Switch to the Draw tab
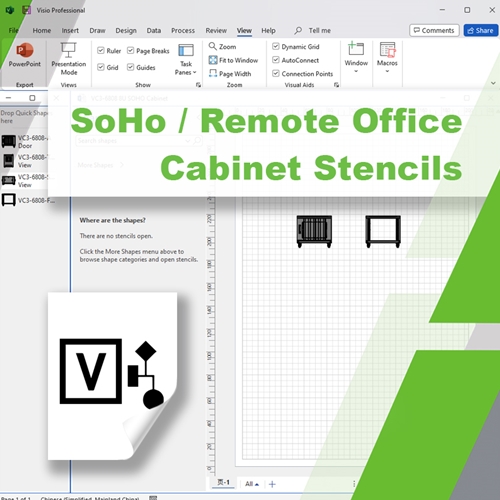Image resolution: width=500 pixels, height=500 pixels. coord(97,31)
